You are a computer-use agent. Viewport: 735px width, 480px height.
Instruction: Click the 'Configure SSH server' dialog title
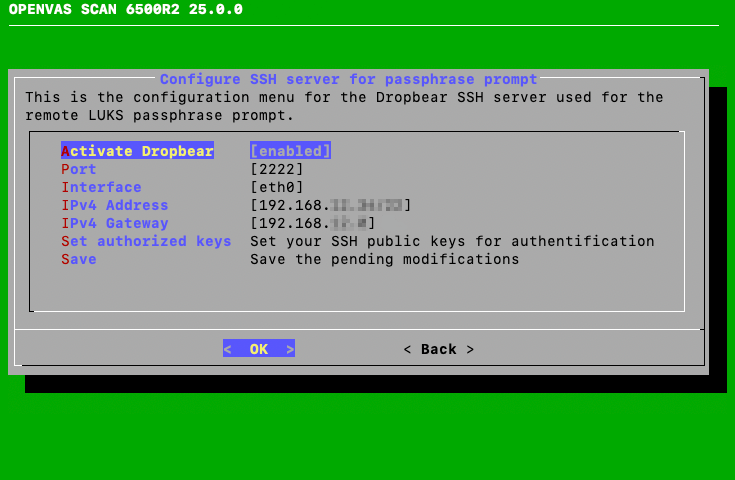(x=349, y=79)
